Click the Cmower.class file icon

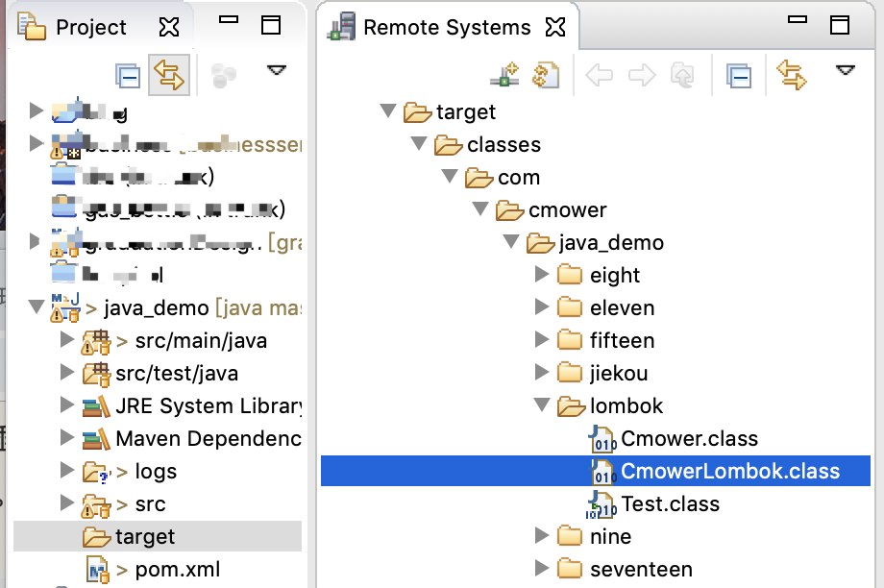pos(602,440)
